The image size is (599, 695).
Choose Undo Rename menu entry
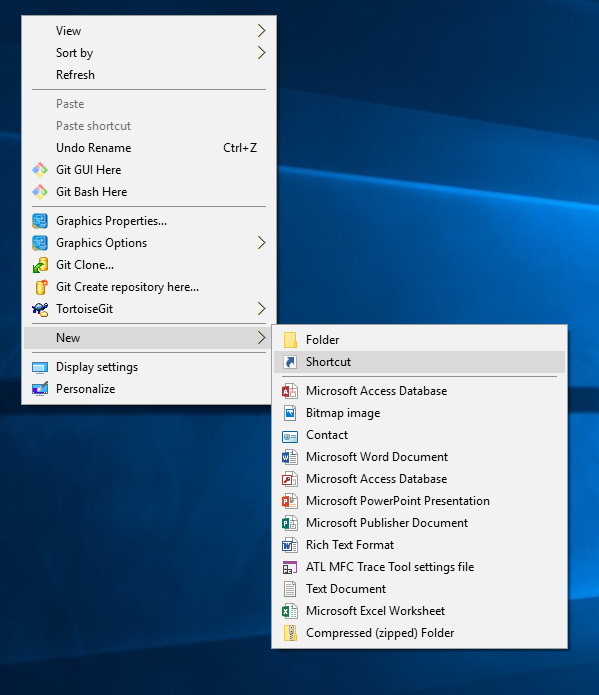[149, 148]
